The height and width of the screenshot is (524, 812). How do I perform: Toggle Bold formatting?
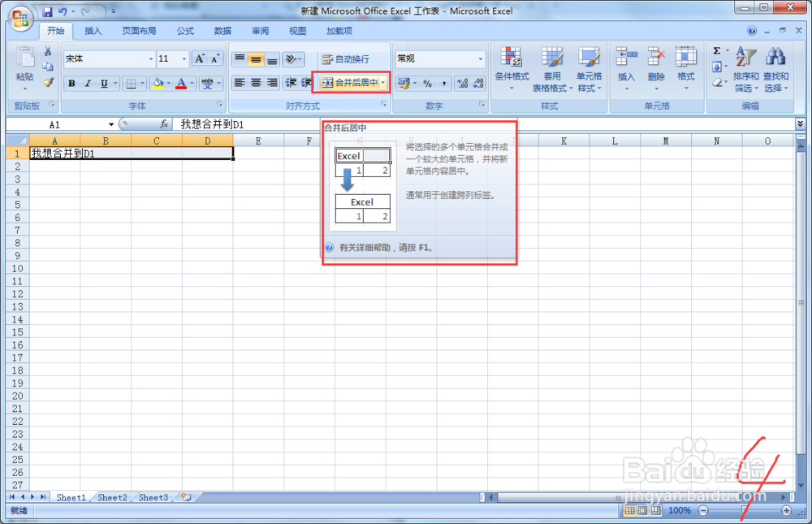pyautogui.click(x=72, y=84)
